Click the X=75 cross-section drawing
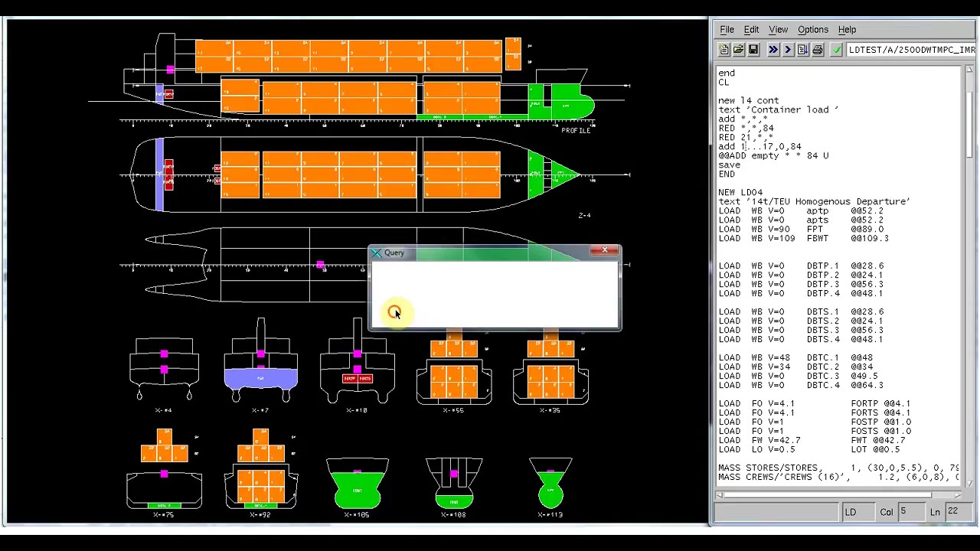The image size is (980, 551). coord(165,469)
